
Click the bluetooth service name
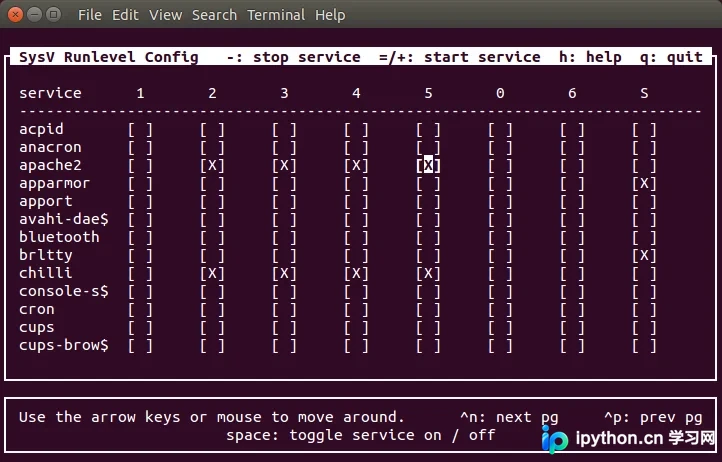pos(59,237)
